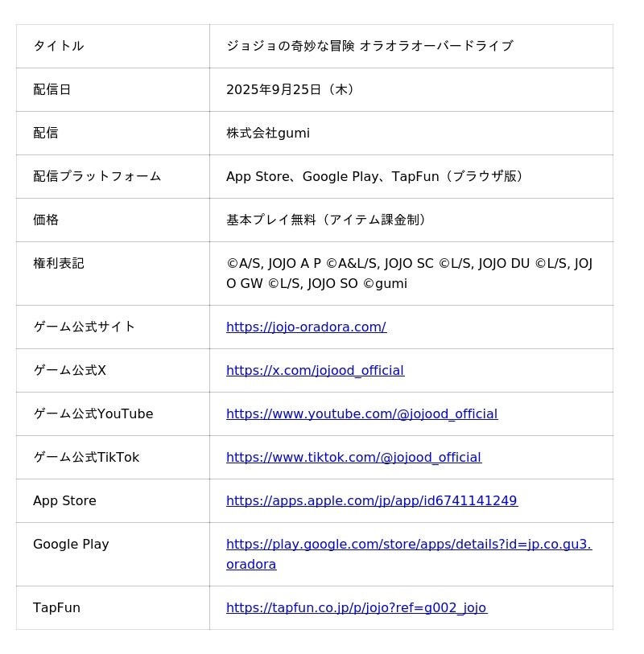This screenshot has height=654, width=644.
Task: Click the 権利表記 row label
Action: [58, 263]
